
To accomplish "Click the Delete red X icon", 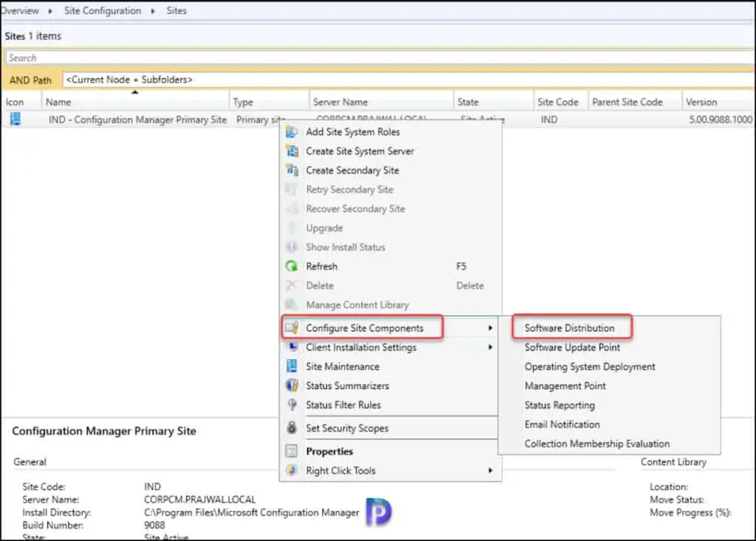I will pyautogui.click(x=292, y=286).
